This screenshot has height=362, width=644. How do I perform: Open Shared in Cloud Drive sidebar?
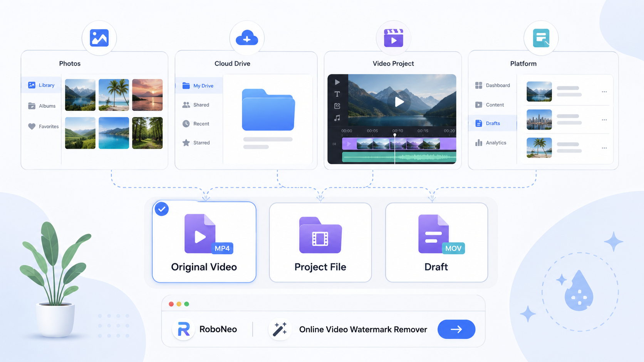click(196, 105)
